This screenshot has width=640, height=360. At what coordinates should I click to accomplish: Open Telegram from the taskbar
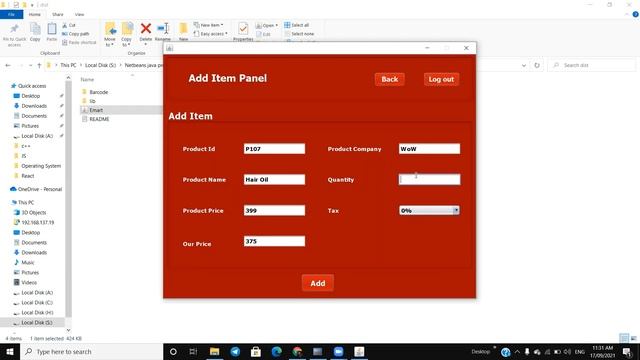(x=235, y=351)
